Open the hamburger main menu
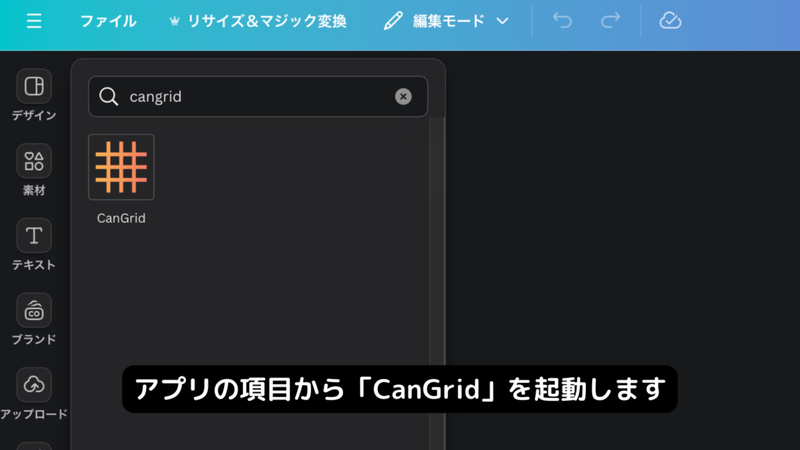 click(x=34, y=21)
